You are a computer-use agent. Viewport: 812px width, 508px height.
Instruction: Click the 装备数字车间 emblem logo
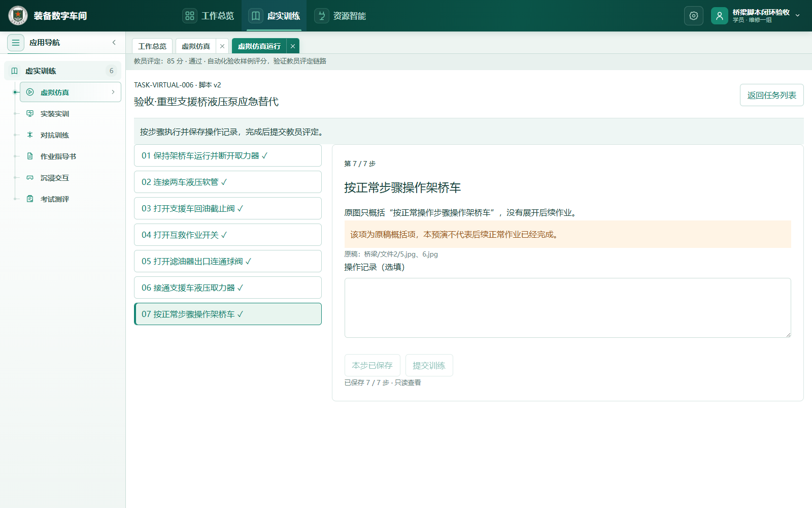click(18, 16)
